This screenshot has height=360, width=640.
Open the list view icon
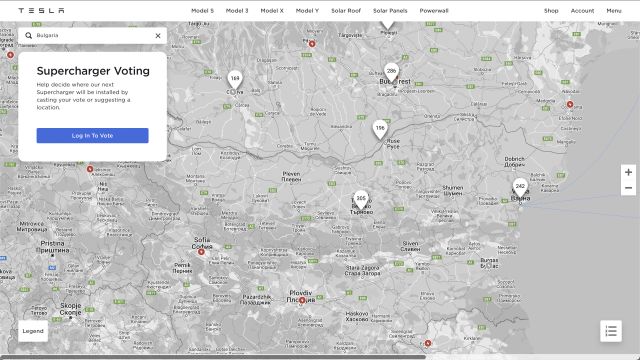point(611,331)
